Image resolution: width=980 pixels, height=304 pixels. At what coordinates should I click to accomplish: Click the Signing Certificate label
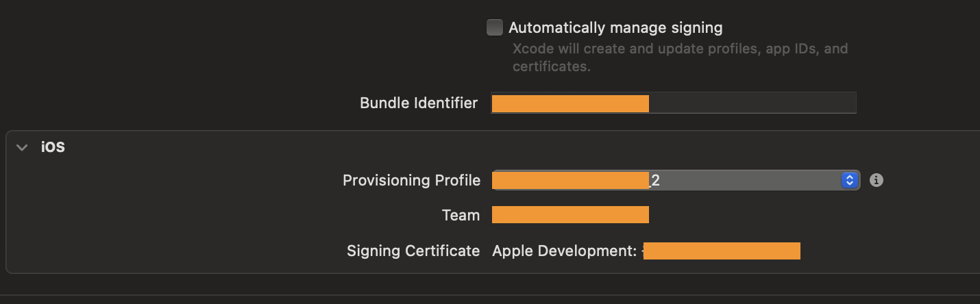point(413,251)
